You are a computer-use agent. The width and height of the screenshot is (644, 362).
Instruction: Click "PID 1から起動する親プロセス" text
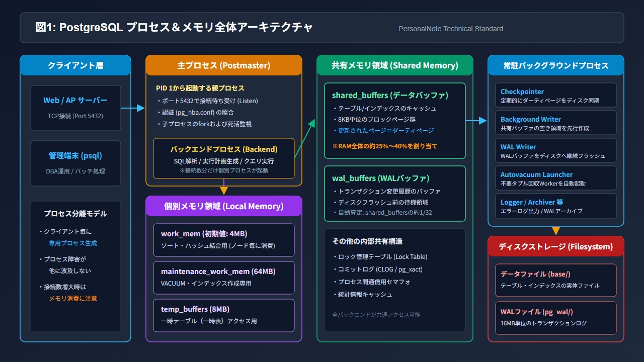[x=200, y=88]
